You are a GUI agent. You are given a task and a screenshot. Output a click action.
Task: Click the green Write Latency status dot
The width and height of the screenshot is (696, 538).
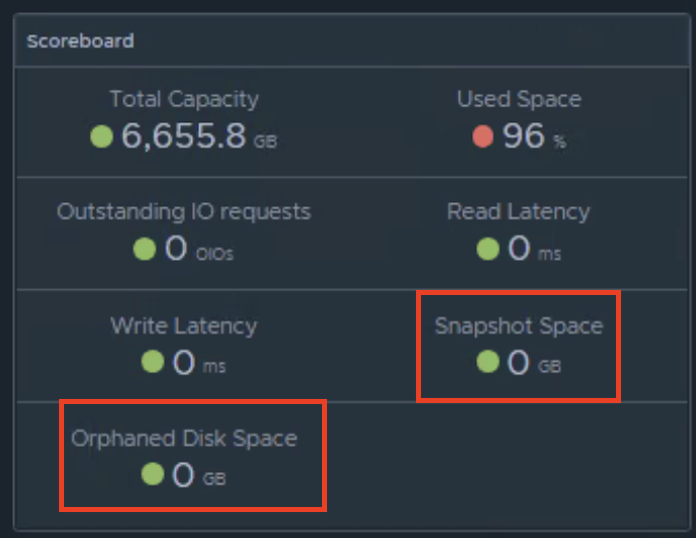[x=153, y=361]
